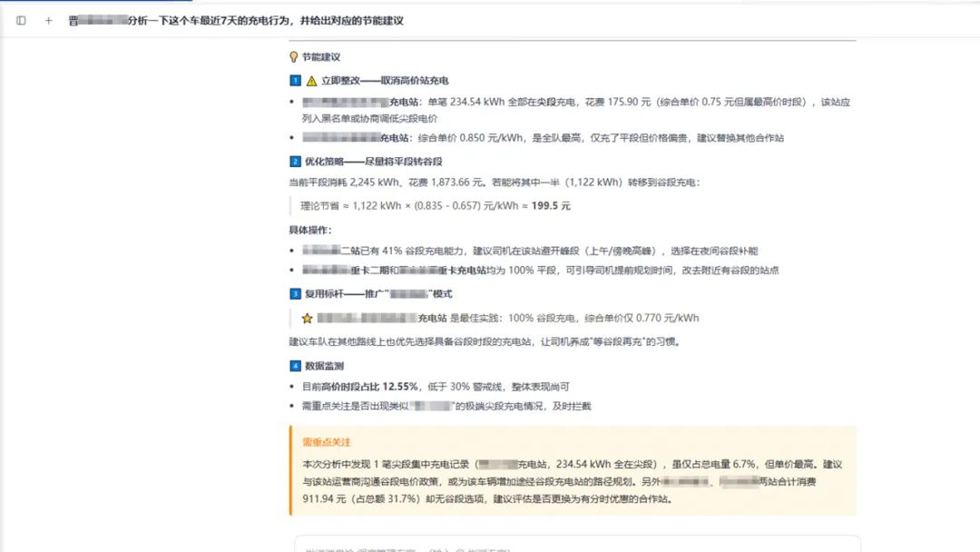Start a new chat with the plus icon
Image resolution: width=980 pixels, height=552 pixels.
(49, 21)
